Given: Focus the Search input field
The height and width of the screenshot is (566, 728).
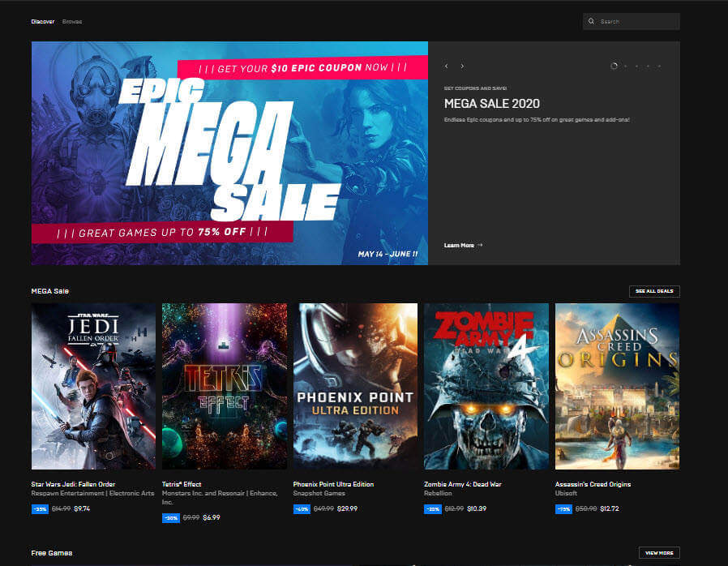Looking at the screenshot, I should coord(631,21).
